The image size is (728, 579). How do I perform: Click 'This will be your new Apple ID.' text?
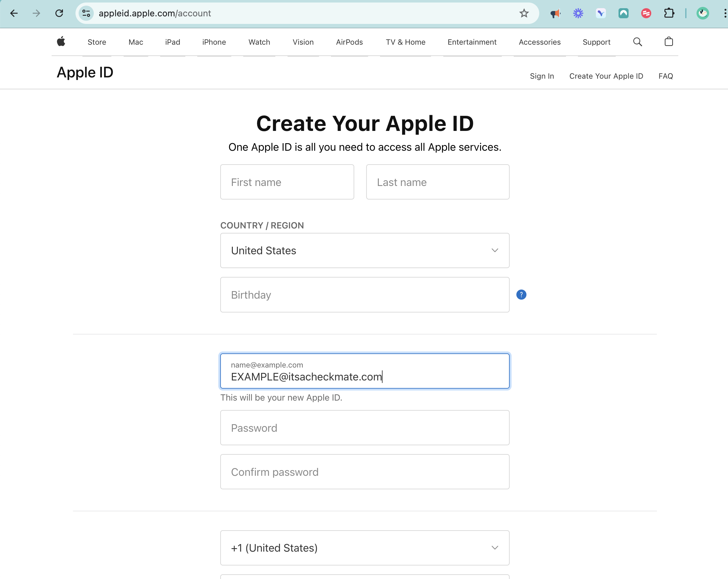point(281,398)
